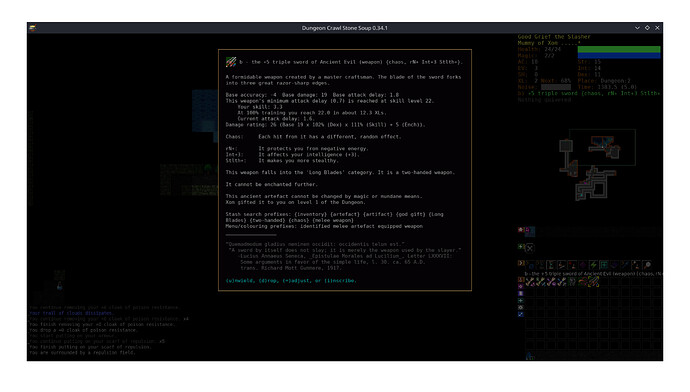Click 'You drop a +0 cloak' log message
690x392 pixels.
(84, 330)
